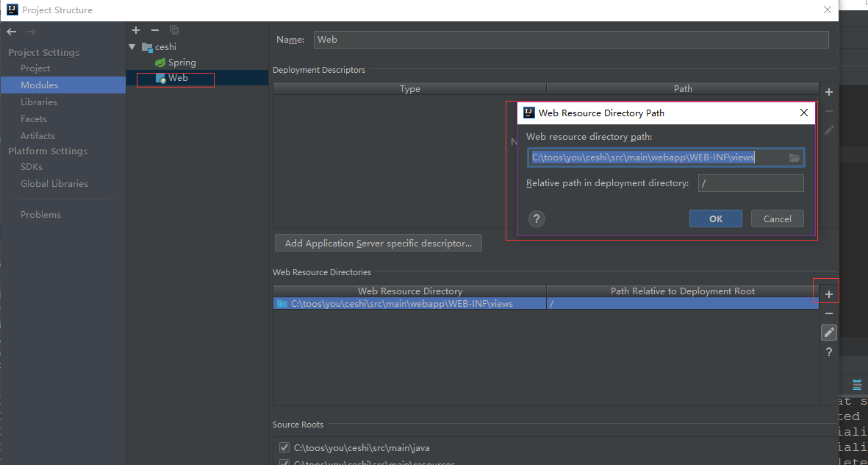Copy the selected module configuration
868x465 pixels.
(174, 30)
